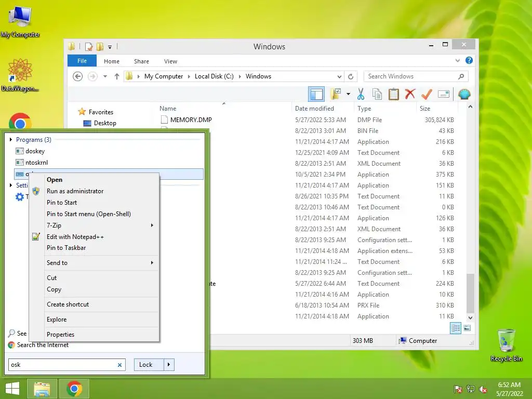Open My Computer desktop icon
The width and height of the screenshot is (532, 399).
point(20,22)
